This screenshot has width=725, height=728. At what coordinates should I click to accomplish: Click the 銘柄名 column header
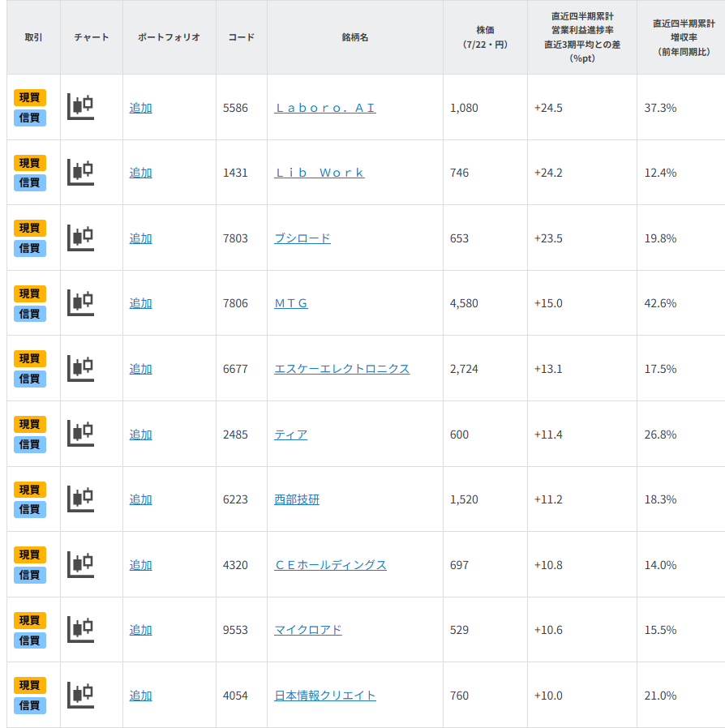tap(355, 37)
